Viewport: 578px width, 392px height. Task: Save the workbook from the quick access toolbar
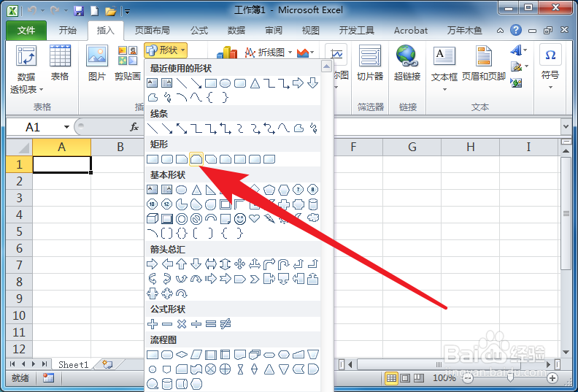point(79,11)
